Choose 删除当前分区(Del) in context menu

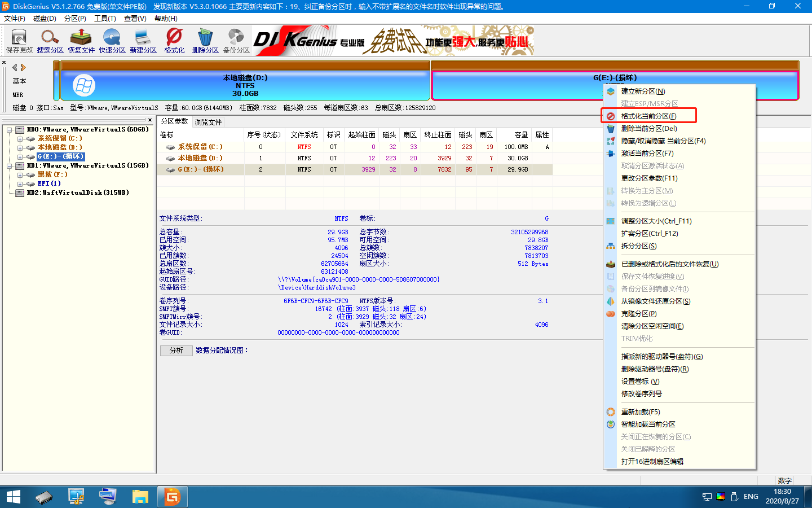pyautogui.click(x=679, y=128)
